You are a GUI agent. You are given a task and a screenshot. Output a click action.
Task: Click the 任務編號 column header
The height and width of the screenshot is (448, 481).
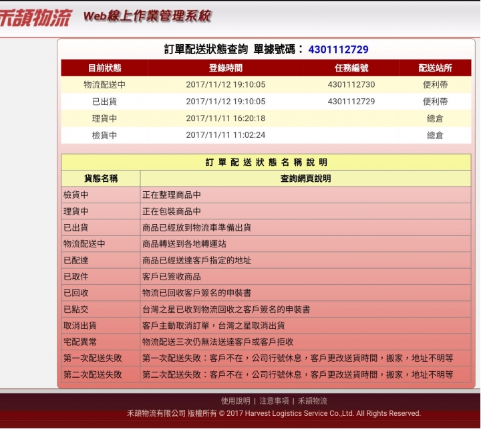351,68
